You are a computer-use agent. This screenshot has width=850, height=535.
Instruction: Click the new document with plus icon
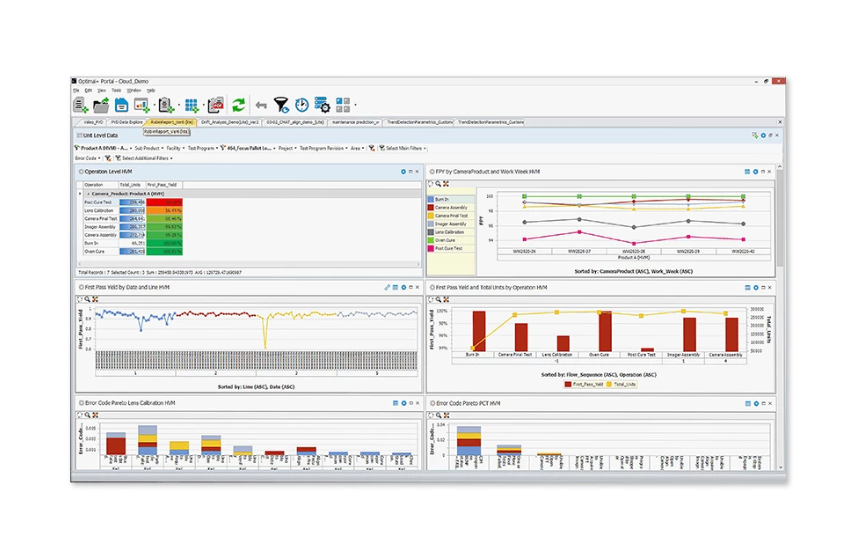coord(81,105)
